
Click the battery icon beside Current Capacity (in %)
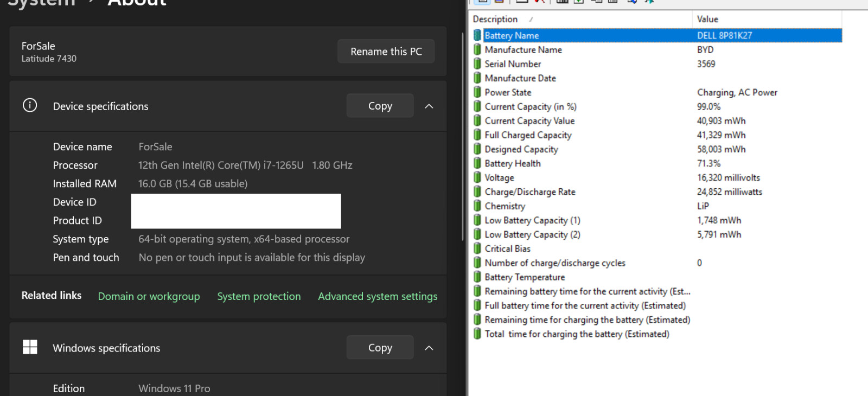[477, 106]
